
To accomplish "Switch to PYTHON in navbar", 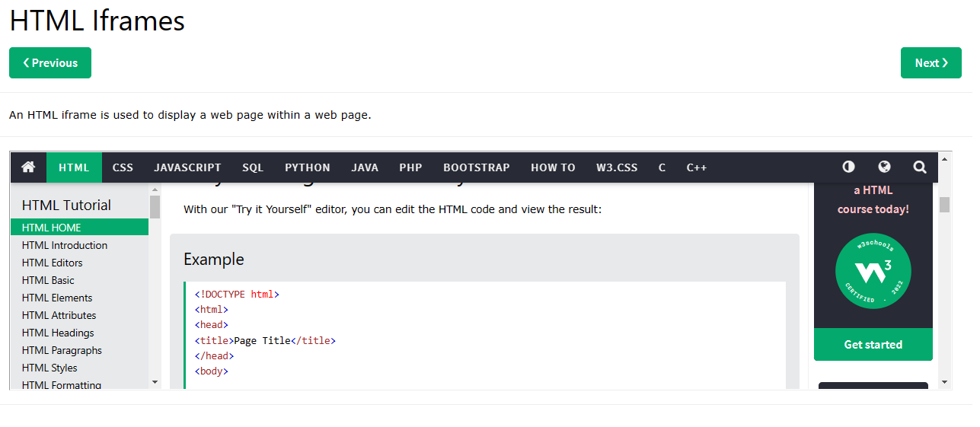I will pos(308,167).
